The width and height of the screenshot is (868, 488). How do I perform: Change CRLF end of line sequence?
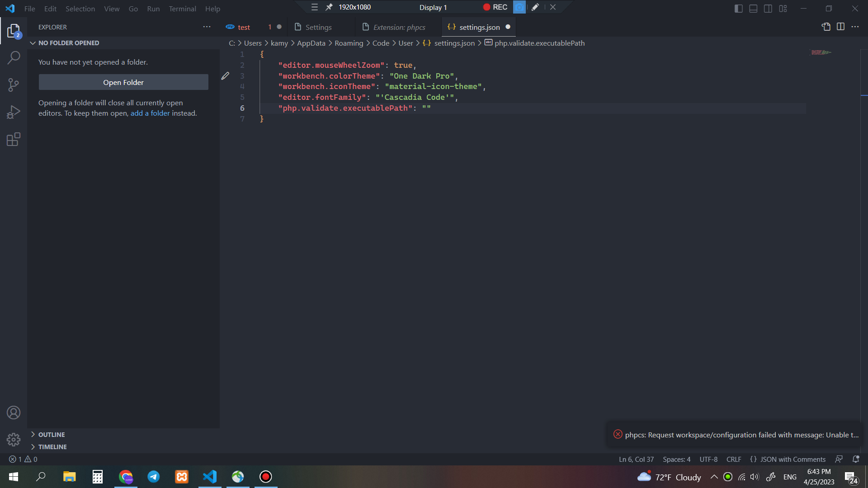click(x=733, y=459)
